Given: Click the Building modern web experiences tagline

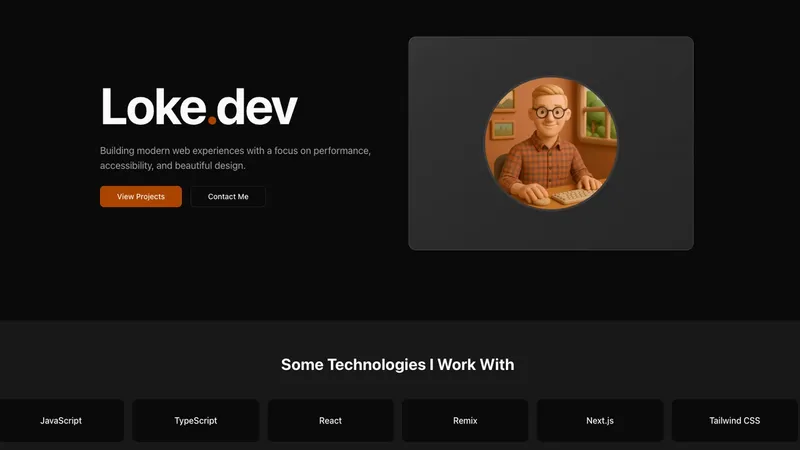Looking at the screenshot, I should [x=235, y=158].
